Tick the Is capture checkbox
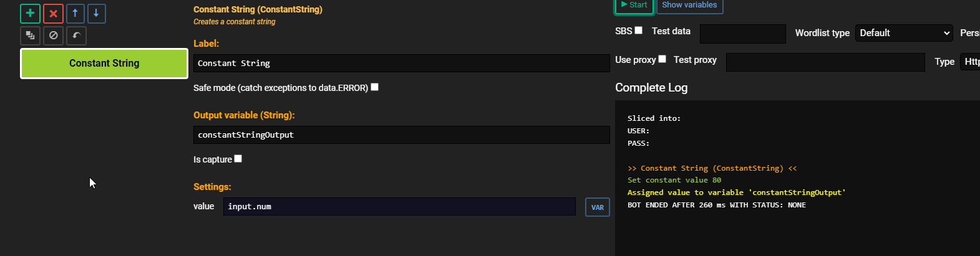 (238, 159)
